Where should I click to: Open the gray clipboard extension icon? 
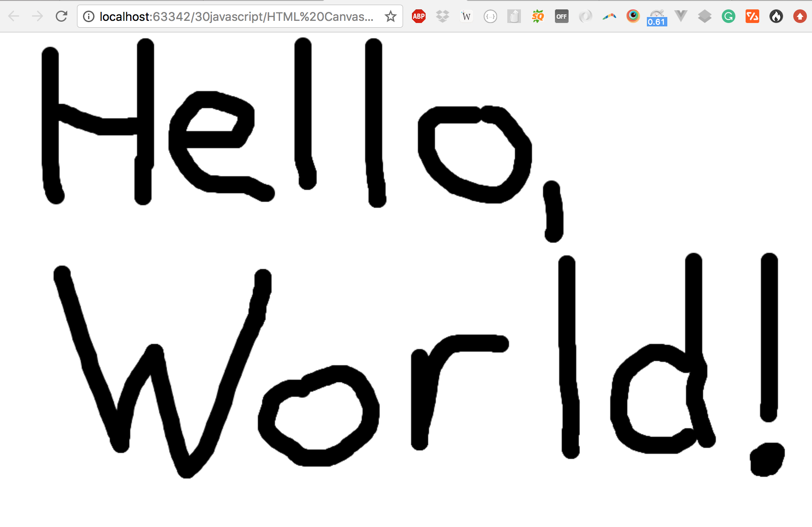coord(514,17)
